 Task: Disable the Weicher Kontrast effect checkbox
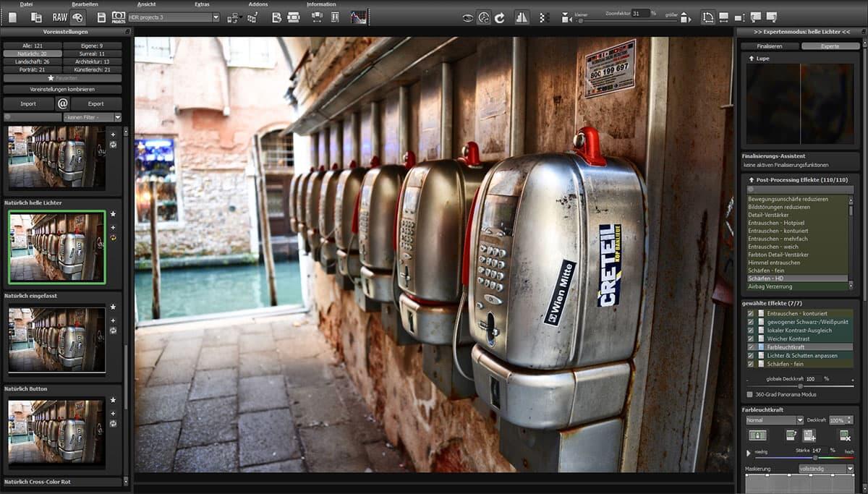(750, 338)
